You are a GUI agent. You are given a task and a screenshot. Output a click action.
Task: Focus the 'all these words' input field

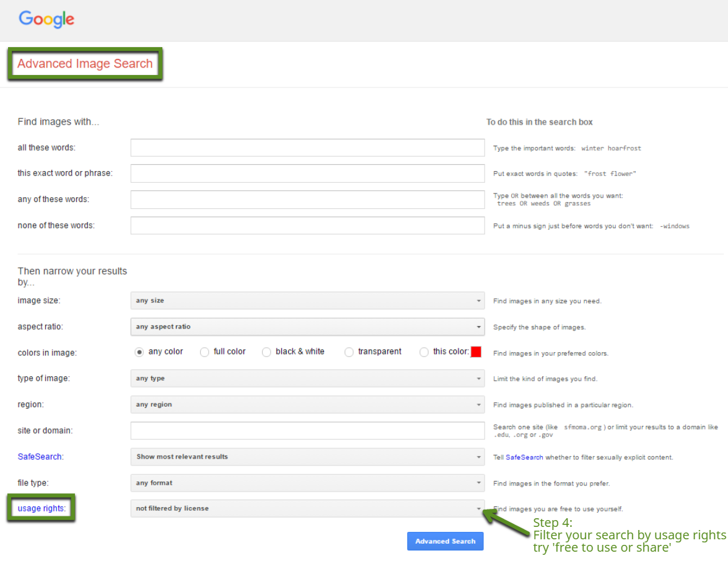[307, 148]
